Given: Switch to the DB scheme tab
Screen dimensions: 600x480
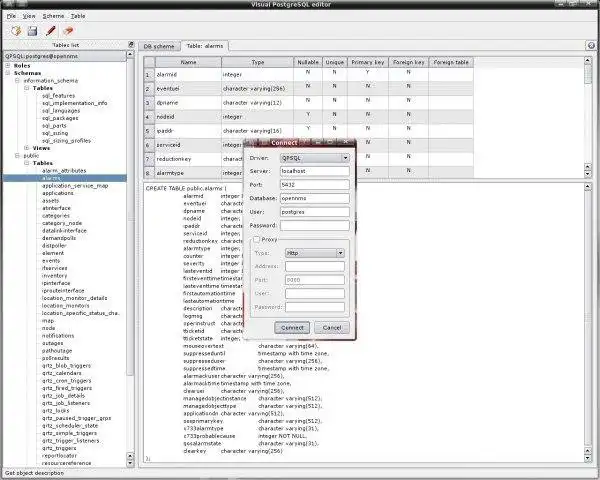Looking at the screenshot, I should coord(159,46).
